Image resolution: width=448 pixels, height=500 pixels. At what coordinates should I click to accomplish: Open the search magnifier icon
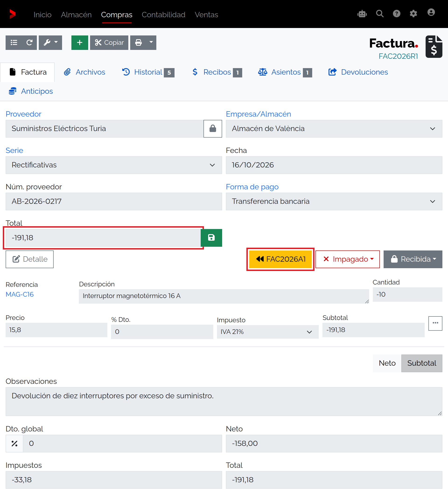380,14
